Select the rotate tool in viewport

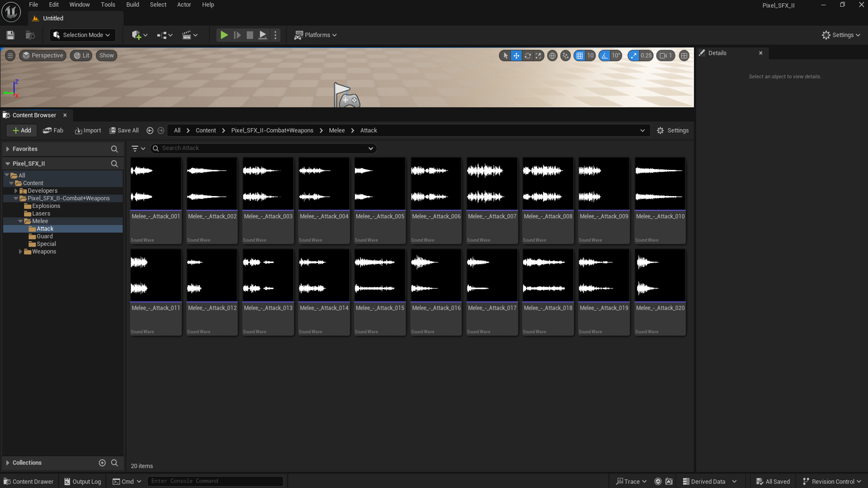tap(528, 56)
